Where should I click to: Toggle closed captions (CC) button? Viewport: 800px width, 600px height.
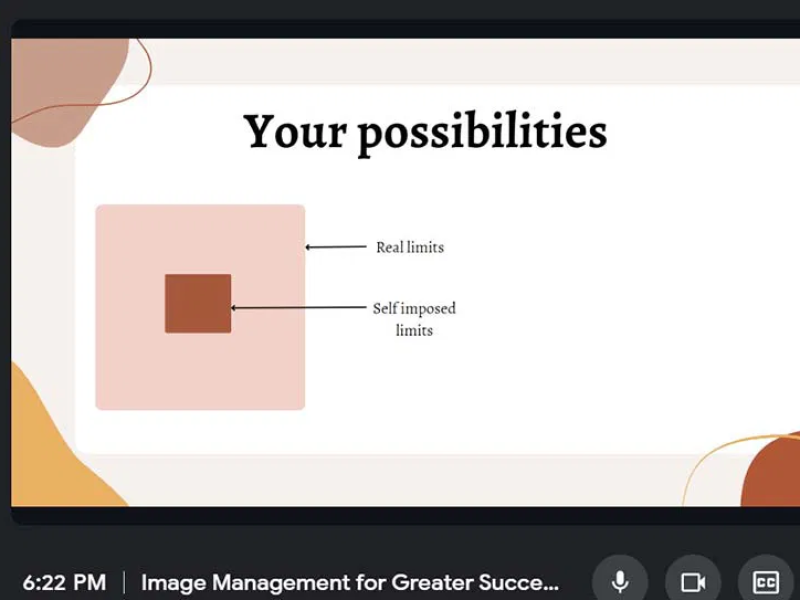[x=766, y=582]
